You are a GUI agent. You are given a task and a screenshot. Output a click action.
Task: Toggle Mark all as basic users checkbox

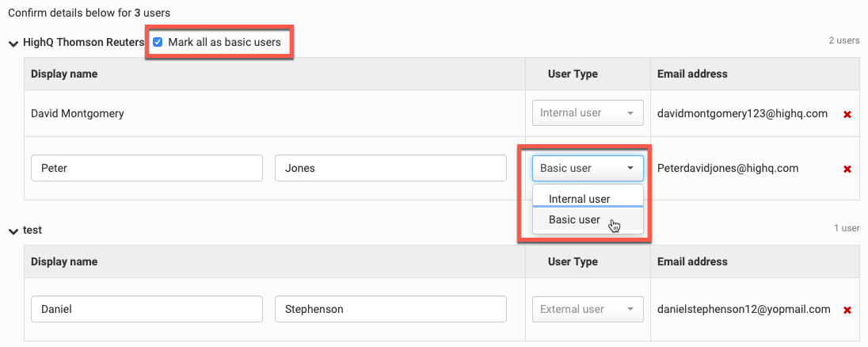[158, 42]
